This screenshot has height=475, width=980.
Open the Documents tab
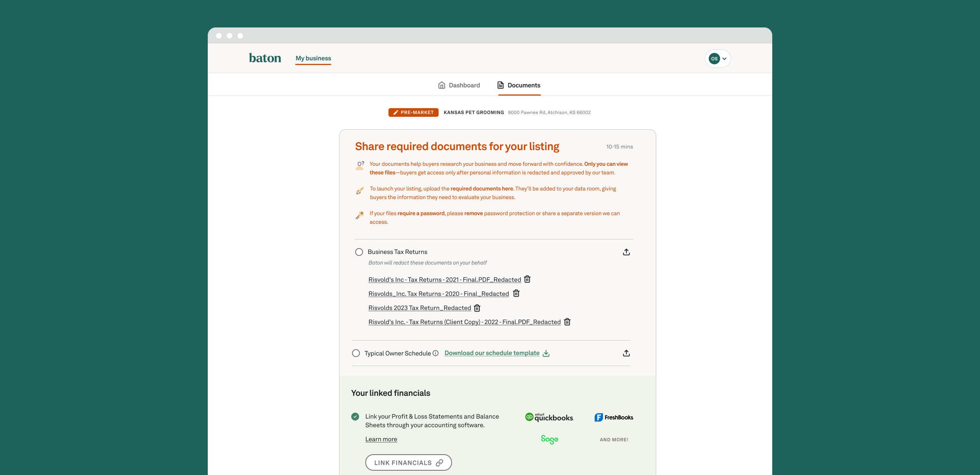[519, 85]
